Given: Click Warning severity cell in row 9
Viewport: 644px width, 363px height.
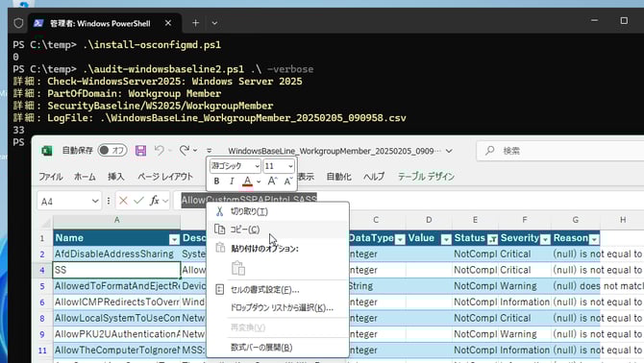Looking at the screenshot, I should pyautogui.click(x=524, y=334).
